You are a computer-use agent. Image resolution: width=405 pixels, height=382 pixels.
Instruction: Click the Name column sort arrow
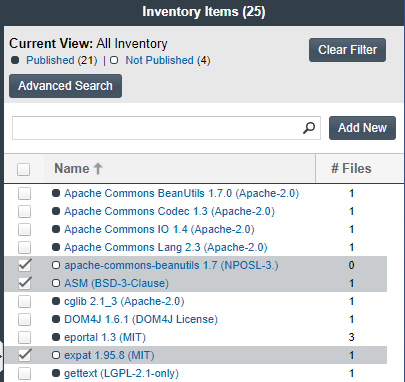[x=98, y=168]
